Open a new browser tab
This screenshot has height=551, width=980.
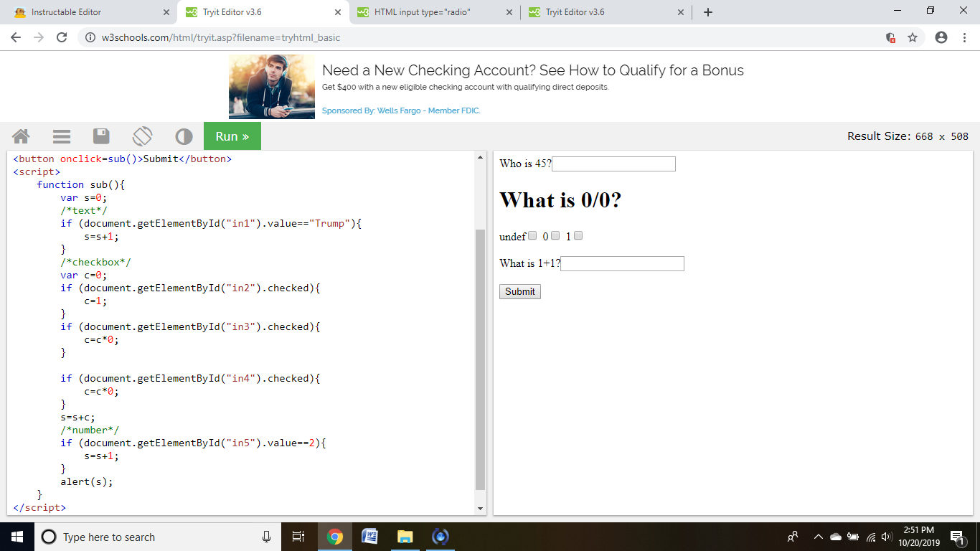coord(708,12)
